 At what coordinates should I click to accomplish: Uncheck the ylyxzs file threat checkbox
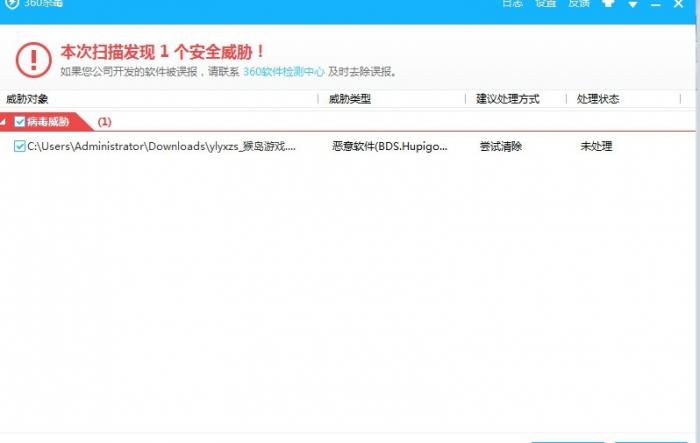coord(20,146)
